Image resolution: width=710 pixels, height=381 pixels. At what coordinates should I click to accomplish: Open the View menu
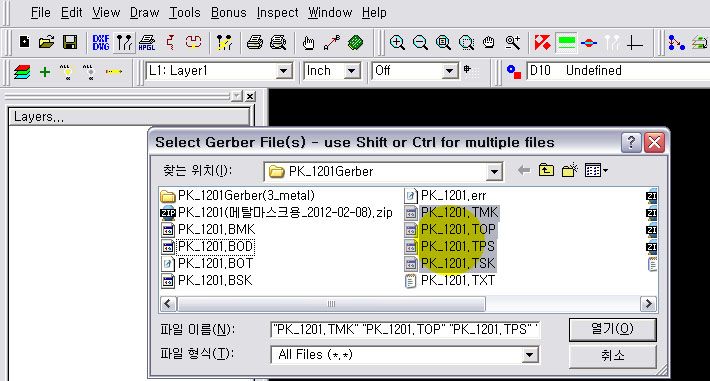point(106,13)
